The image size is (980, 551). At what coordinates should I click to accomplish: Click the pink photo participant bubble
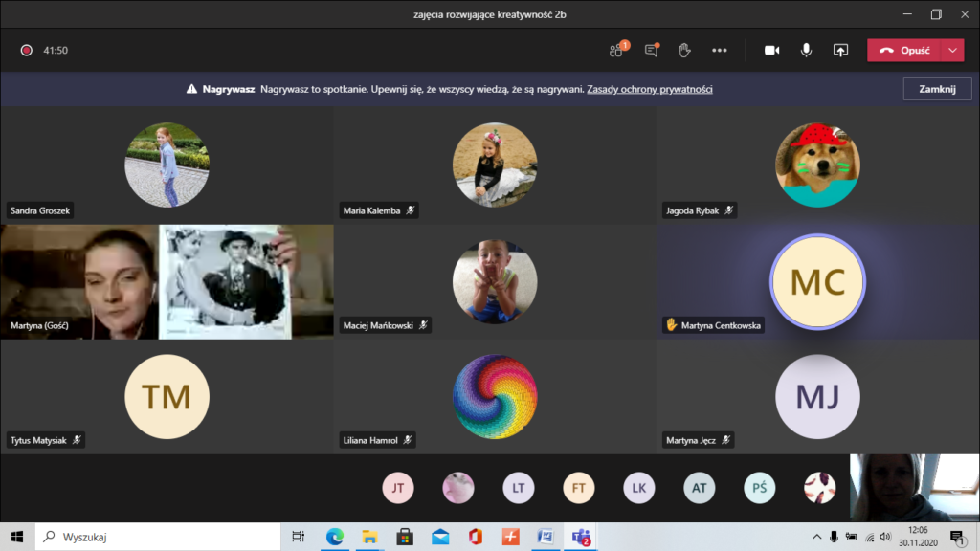tap(458, 488)
